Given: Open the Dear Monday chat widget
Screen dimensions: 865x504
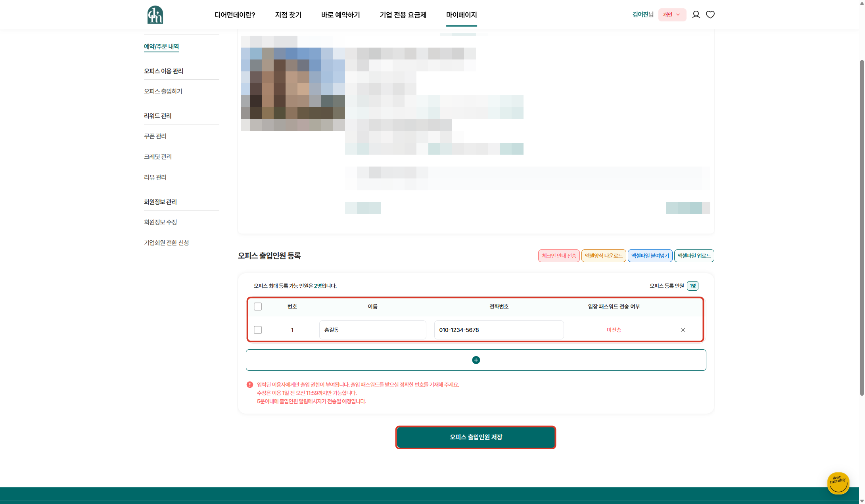Looking at the screenshot, I should click(x=838, y=483).
